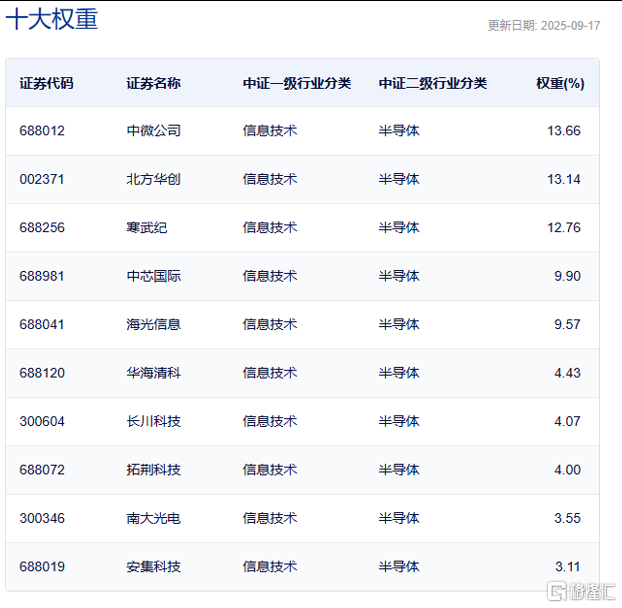Select the name 南大光电
Screen dimensions: 622x608
(x=154, y=518)
